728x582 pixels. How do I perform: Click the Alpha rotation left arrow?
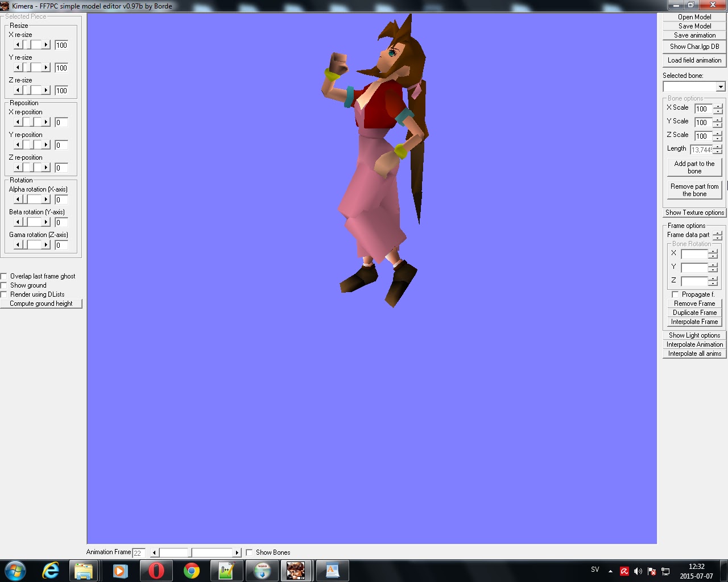click(x=18, y=199)
